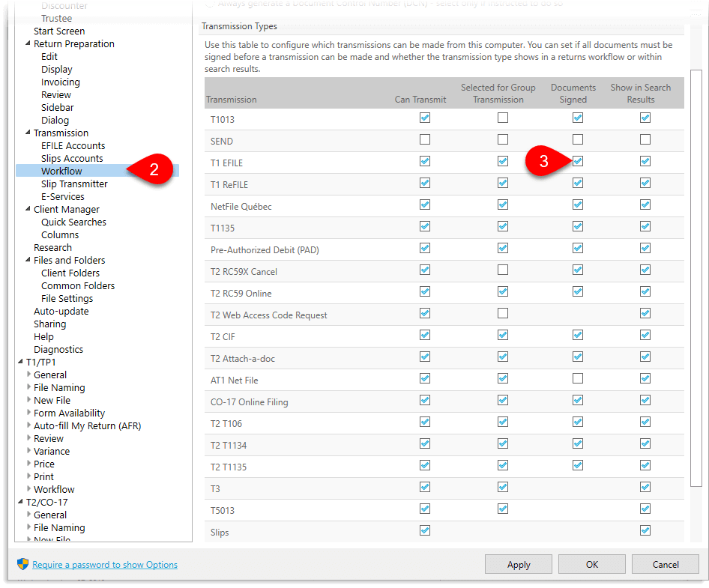Expand the Price node
The height and width of the screenshot is (588, 709).
click(x=29, y=463)
